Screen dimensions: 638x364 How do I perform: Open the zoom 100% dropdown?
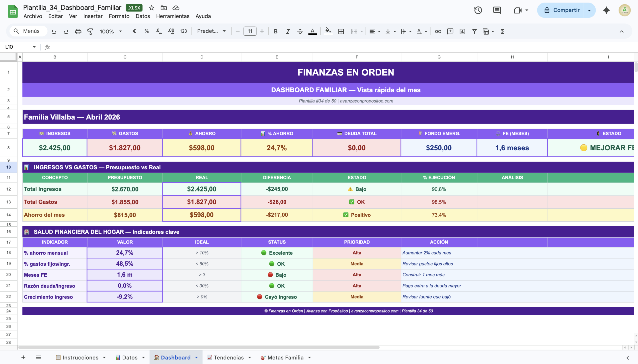111,32
